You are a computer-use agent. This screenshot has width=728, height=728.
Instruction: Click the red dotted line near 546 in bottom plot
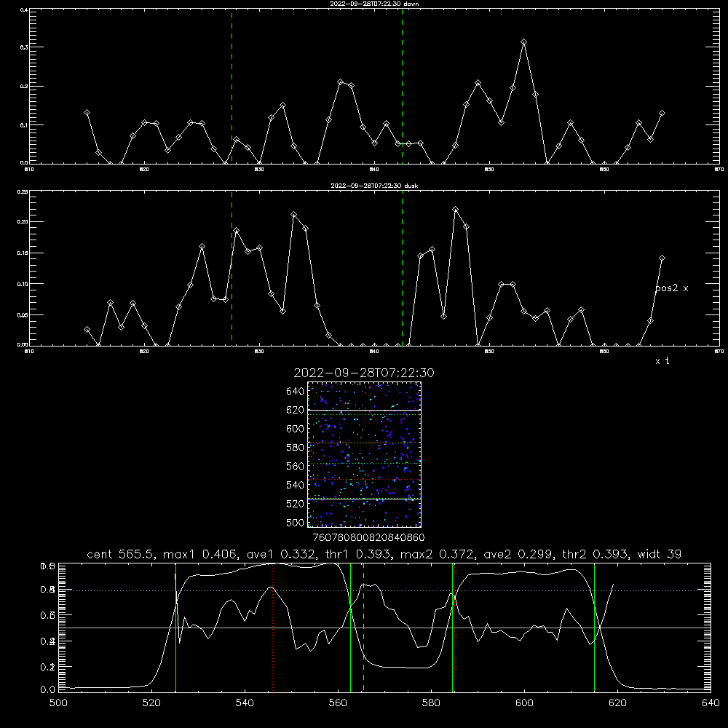pos(272,627)
